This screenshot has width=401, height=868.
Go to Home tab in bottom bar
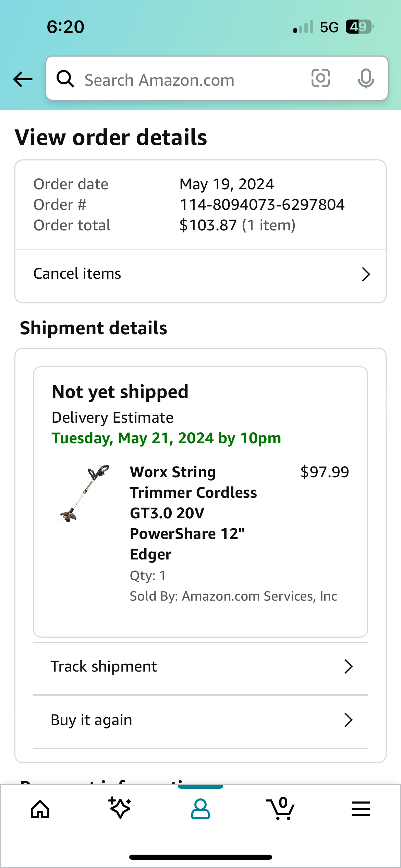click(40, 809)
